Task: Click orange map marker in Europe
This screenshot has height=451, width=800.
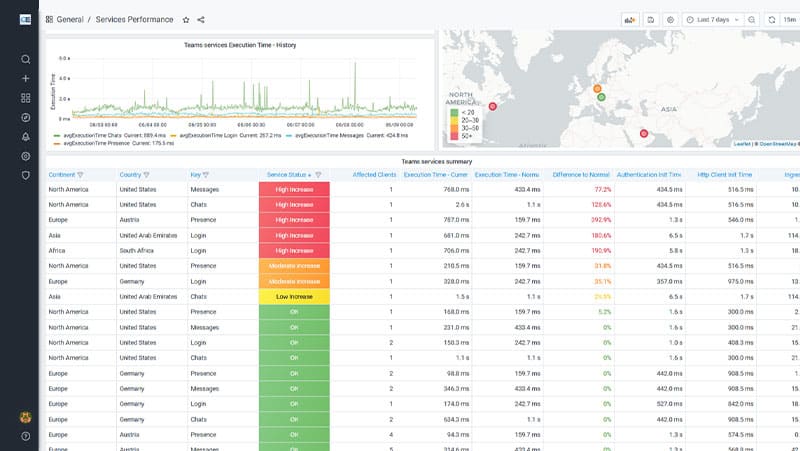Action: tap(597, 89)
